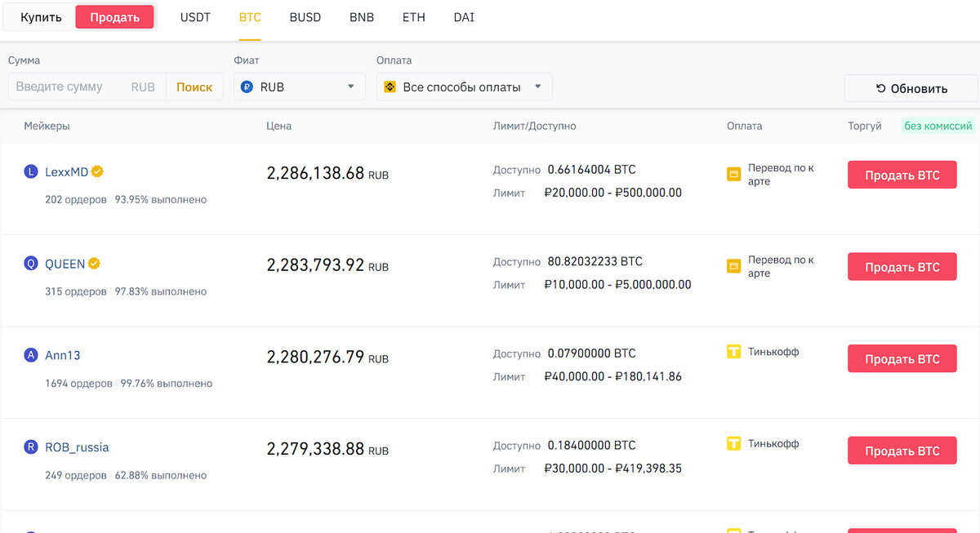
Task: Click the Цена column header
Action: coord(278,126)
